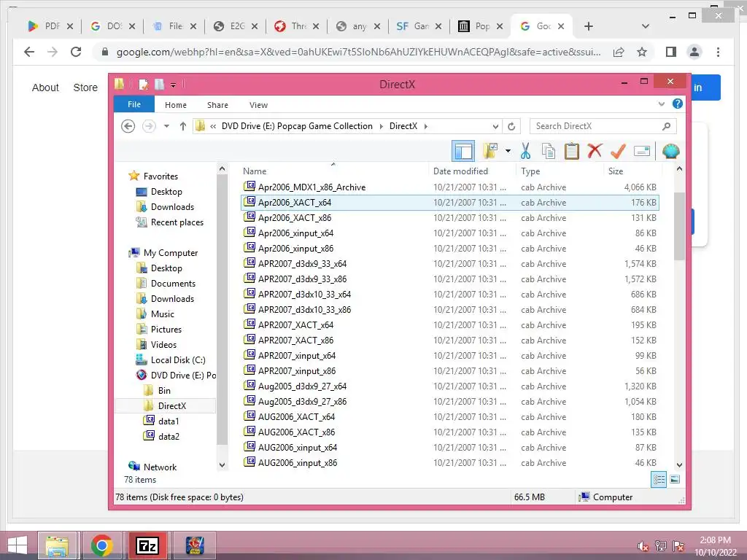The image size is (747, 560).
Task: Click the red X Delete toolbar icon
Action: click(595, 151)
